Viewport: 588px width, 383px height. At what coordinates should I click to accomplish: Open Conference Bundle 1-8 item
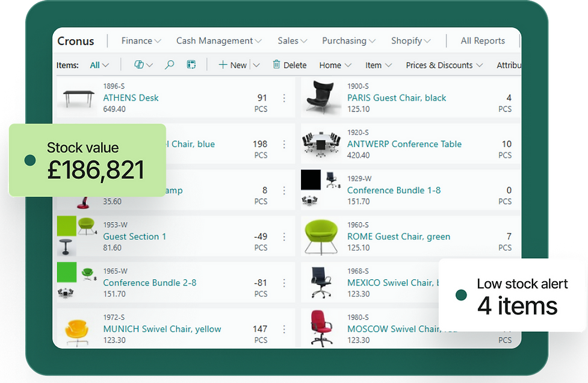coord(394,190)
